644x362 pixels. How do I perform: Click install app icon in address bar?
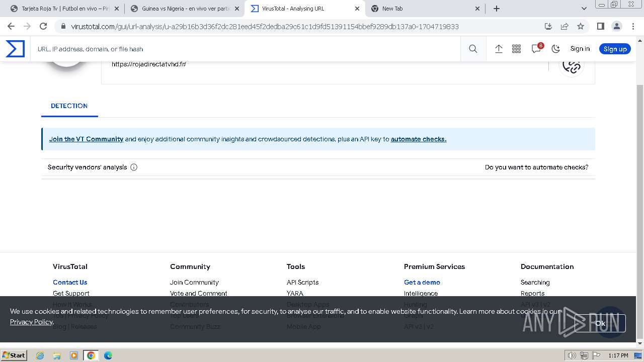[x=548, y=27]
